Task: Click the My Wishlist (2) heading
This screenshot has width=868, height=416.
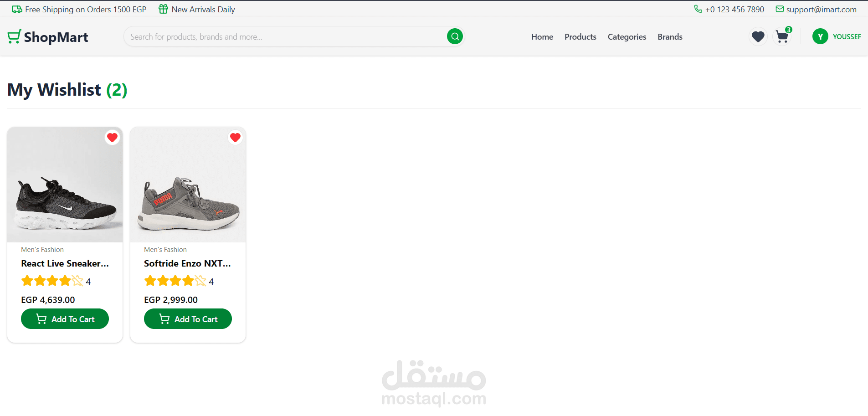Action: pyautogui.click(x=67, y=90)
